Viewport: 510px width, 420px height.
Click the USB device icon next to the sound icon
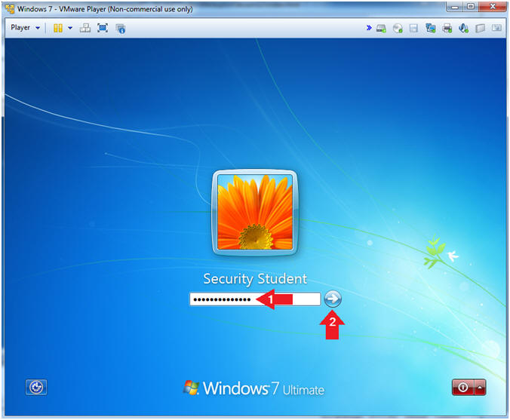coord(480,29)
